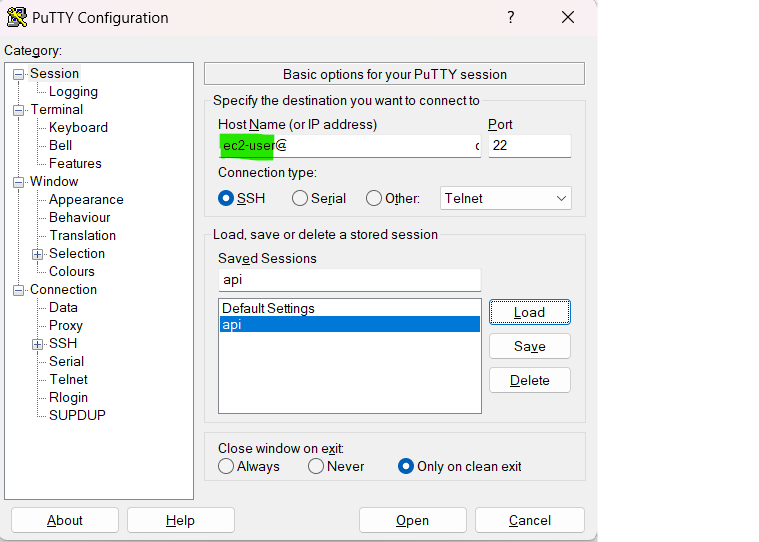Click the question mark help icon
This screenshot has height=542, width=759.
pyautogui.click(x=511, y=17)
